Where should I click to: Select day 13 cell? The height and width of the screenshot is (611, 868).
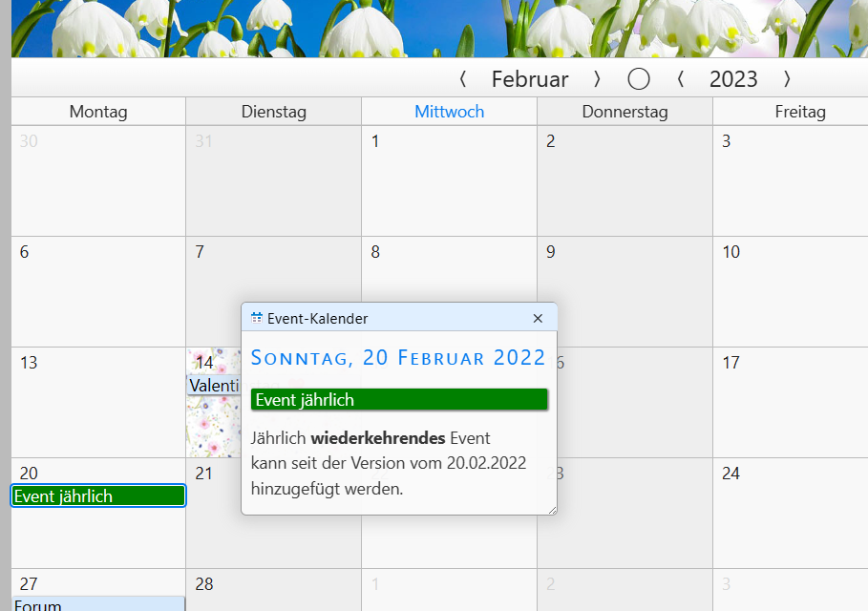[x=98, y=402]
